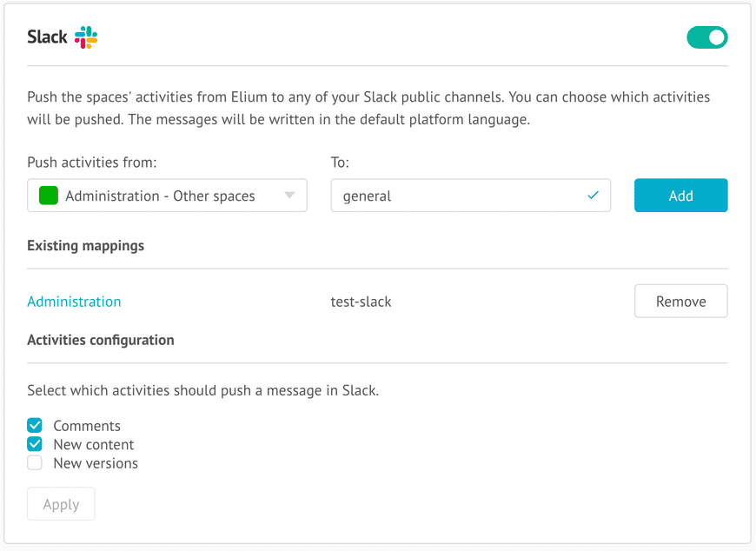Click the Activities configuration heading

point(100,341)
